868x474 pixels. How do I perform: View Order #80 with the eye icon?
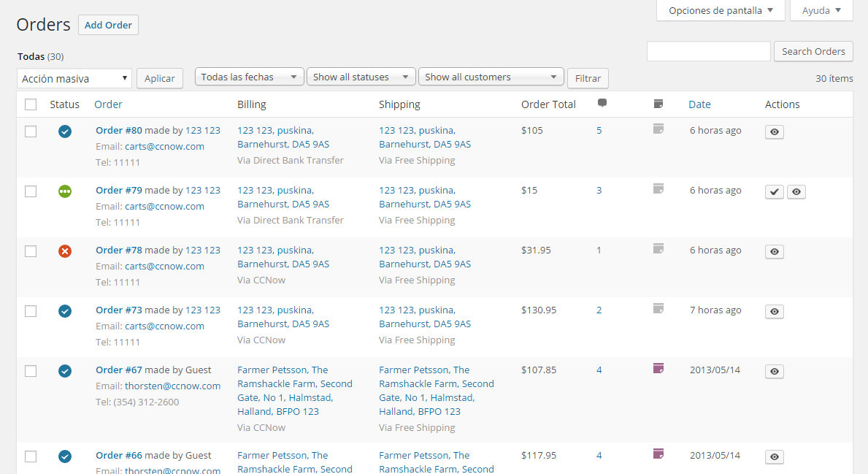pos(775,131)
